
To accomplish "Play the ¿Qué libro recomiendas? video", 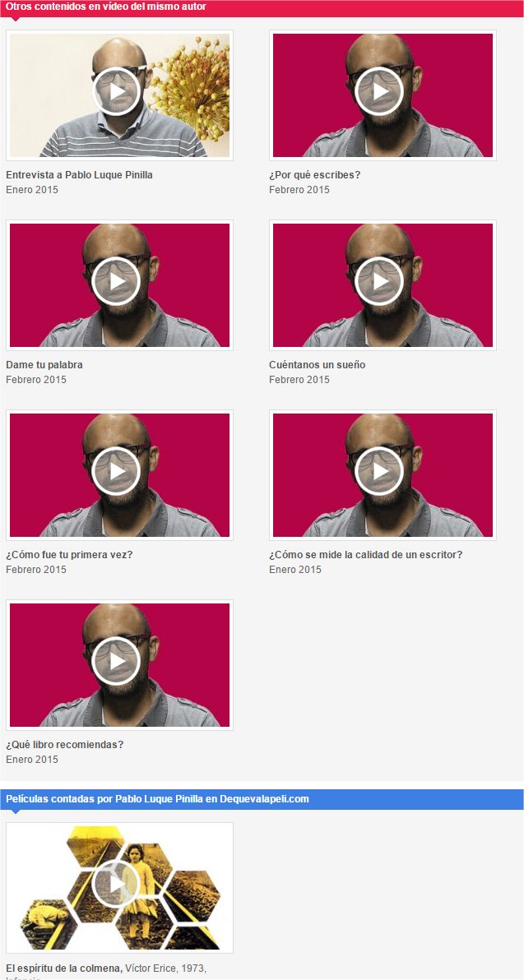I will point(116,661).
